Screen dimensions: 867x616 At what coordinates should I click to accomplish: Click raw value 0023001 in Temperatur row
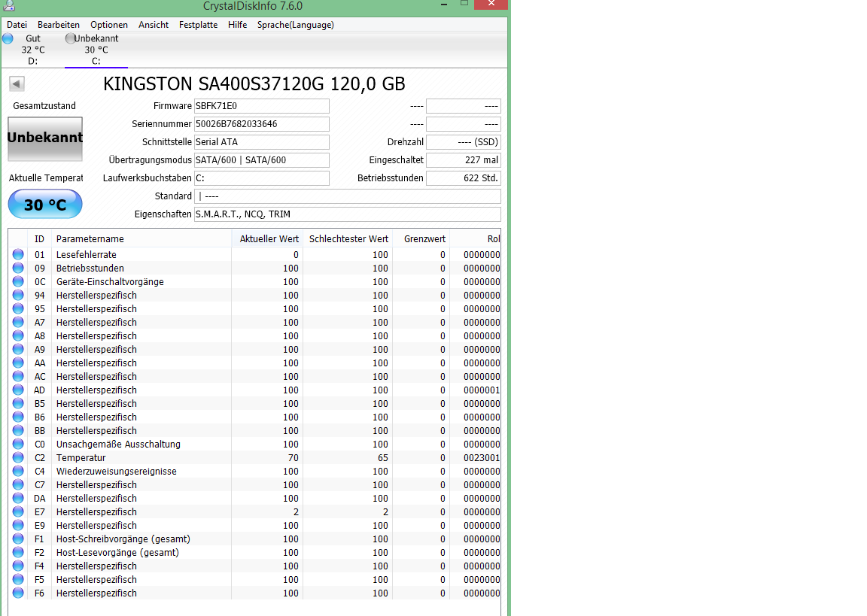click(x=482, y=457)
